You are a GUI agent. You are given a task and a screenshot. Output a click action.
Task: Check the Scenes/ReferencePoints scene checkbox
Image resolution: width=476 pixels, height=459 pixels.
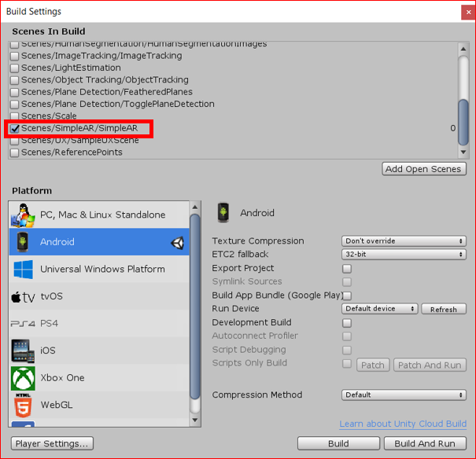(x=14, y=152)
